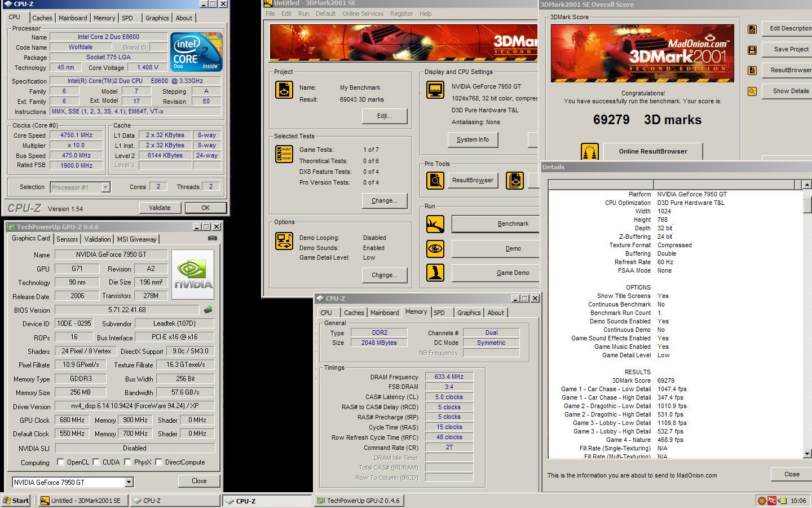The height and width of the screenshot is (508, 812).
Task: Click the Options settings icon in 3DMark
Action: (x=284, y=240)
